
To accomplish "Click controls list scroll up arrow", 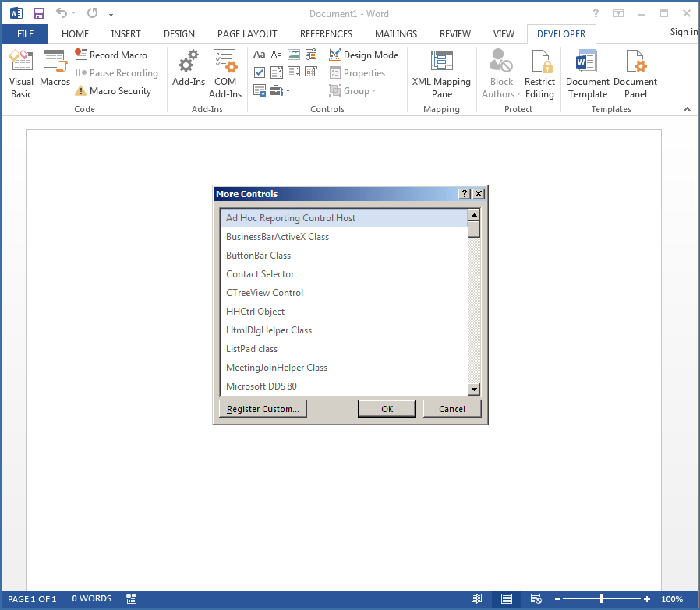I will tap(474, 215).
